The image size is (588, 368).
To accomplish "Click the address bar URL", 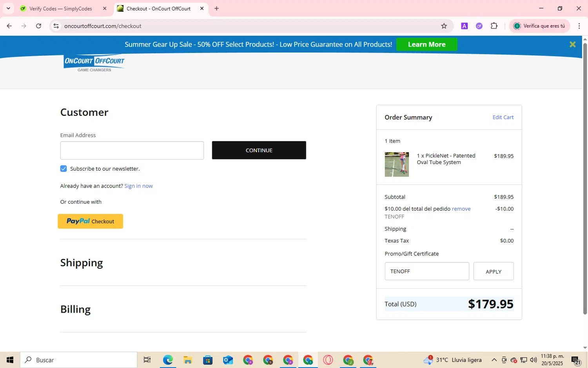I will pyautogui.click(x=103, y=26).
